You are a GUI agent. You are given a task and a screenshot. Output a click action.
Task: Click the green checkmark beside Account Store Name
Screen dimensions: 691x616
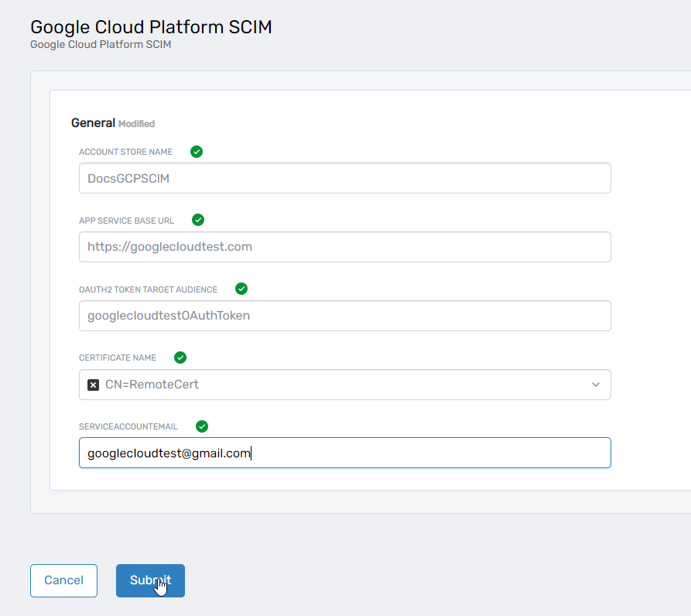coord(197,152)
